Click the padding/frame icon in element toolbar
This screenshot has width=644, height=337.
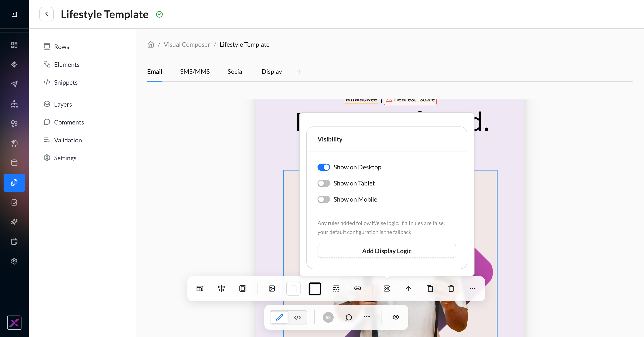[243, 289]
